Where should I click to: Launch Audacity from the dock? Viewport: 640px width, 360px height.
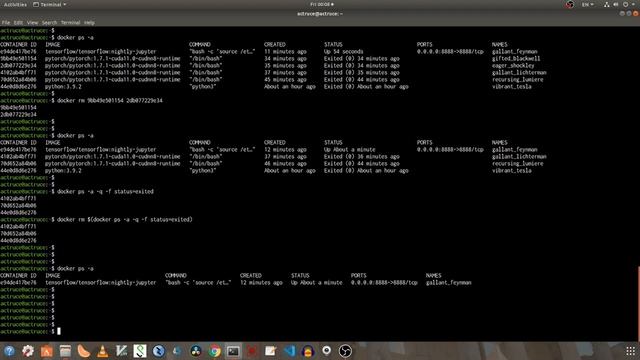(x=308, y=351)
